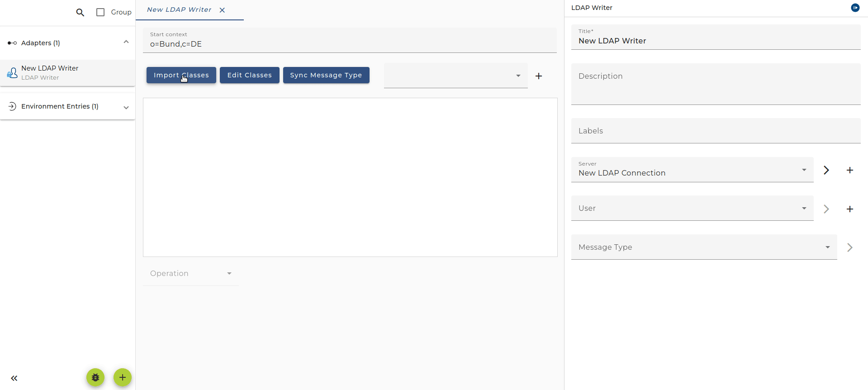This screenshot has height=390, width=868.
Task: Collapse the Adapters section
Action: click(126, 42)
